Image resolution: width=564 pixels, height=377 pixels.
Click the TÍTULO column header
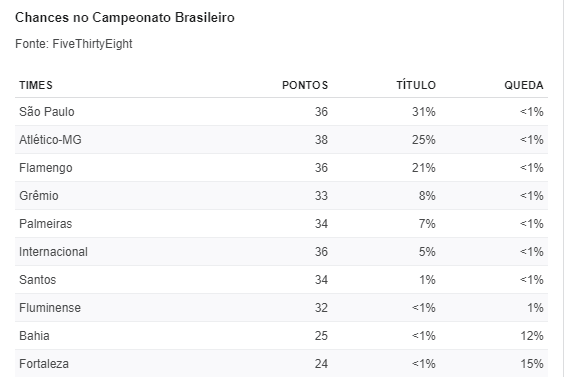click(x=416, y=85)
